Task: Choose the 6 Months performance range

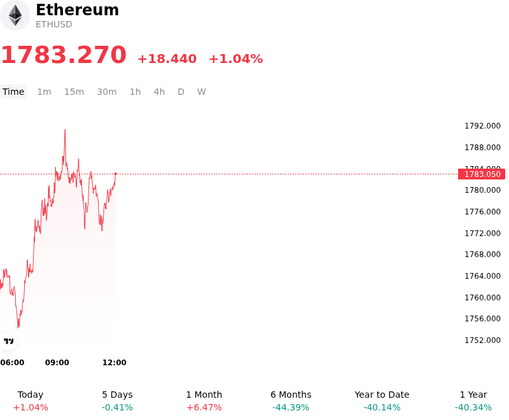Action: [x=291, y=401]
